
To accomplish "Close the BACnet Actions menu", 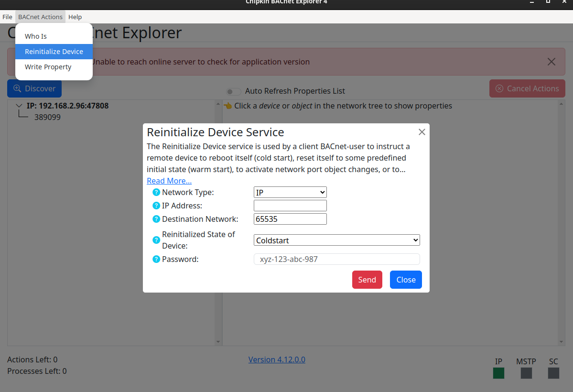I will point(40,17).
